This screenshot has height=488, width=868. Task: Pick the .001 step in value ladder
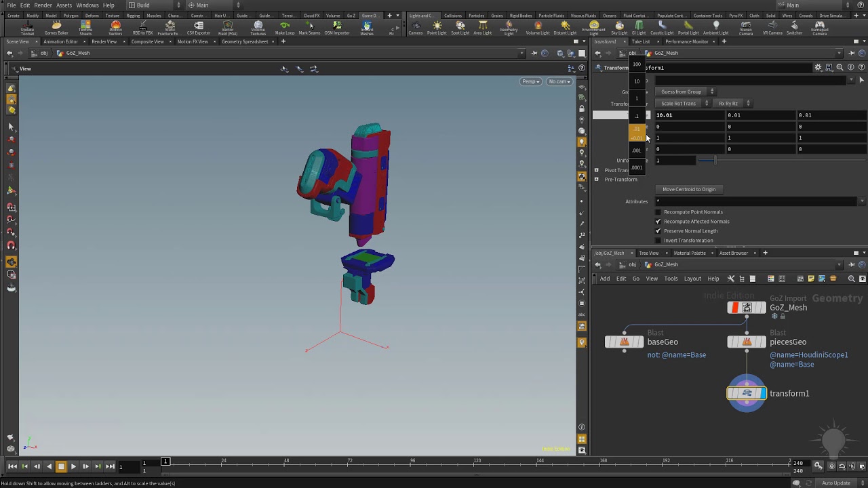(x=637, y=150)
